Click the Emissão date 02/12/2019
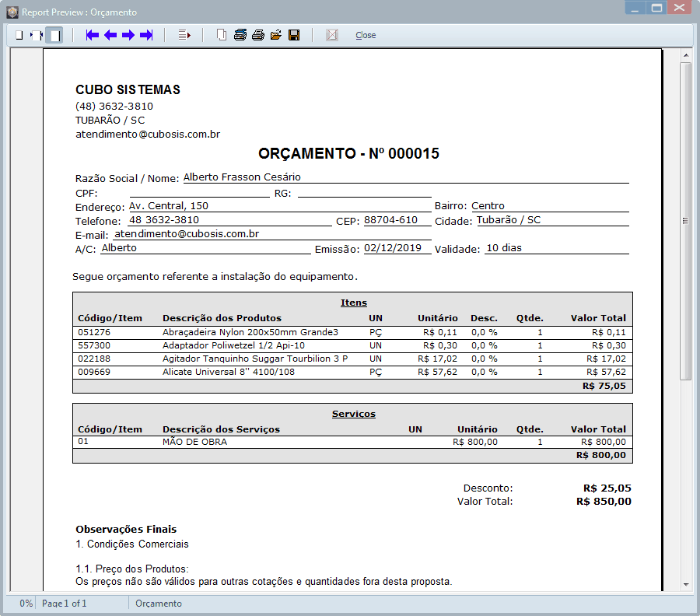 393,248
